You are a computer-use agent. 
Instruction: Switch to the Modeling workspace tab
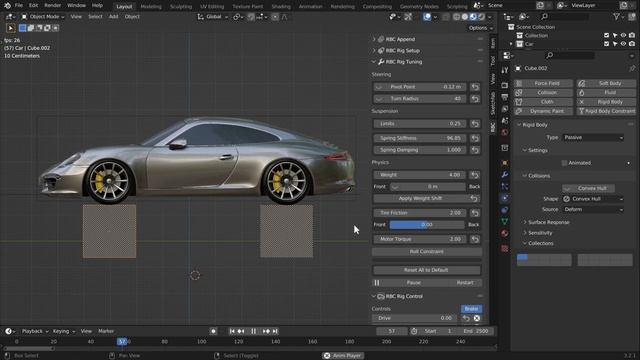click(151, 7)
